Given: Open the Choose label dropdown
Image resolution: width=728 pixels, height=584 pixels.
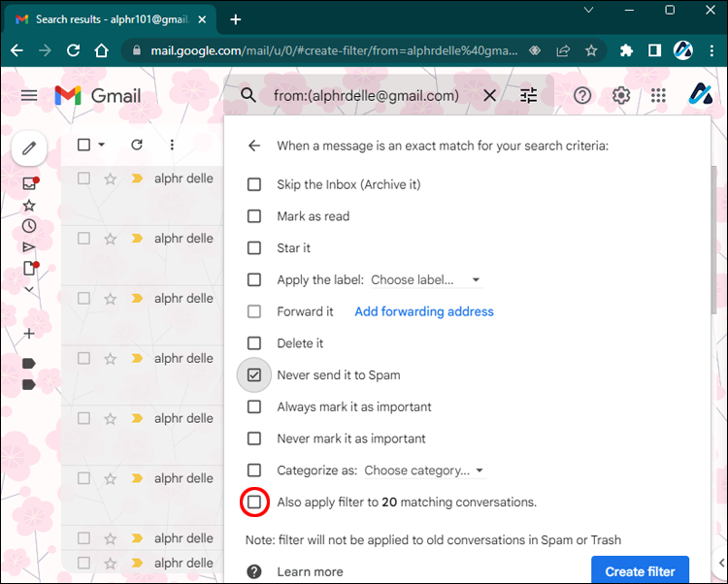Looking at the screenshot, I should pyautogui.click(x=426, y=280).
